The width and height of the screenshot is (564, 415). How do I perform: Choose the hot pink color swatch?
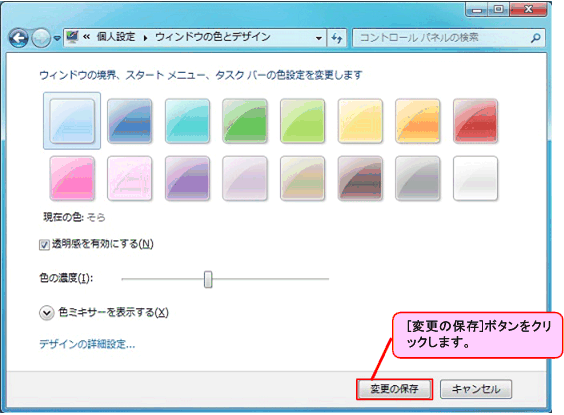coord(72,178)
